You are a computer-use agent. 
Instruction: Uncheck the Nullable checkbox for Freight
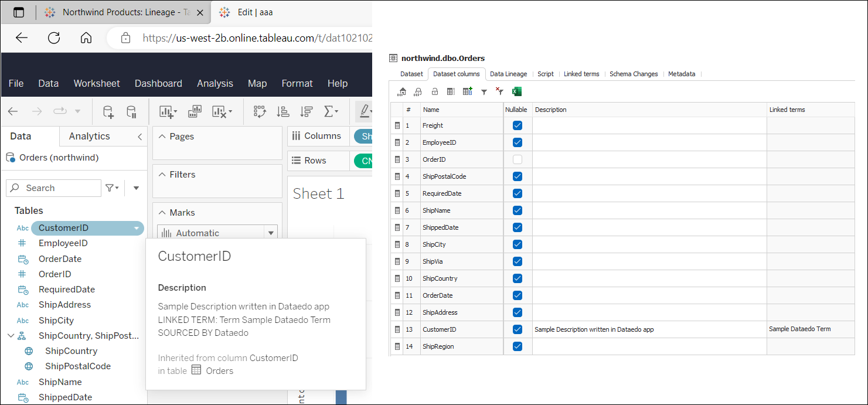pyautogui.click(x=518, y=125)
